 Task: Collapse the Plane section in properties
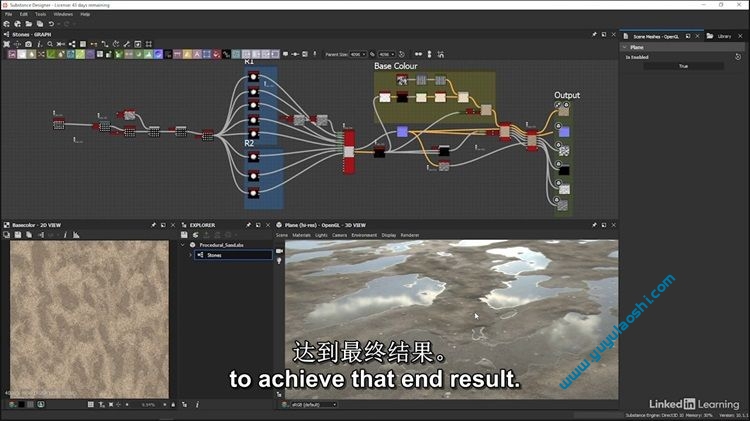(x=624, y=47)
